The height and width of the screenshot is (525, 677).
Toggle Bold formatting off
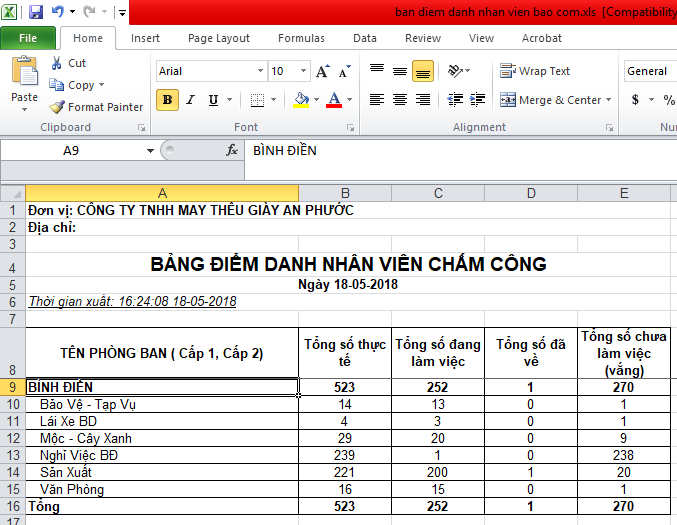(168, 100)
